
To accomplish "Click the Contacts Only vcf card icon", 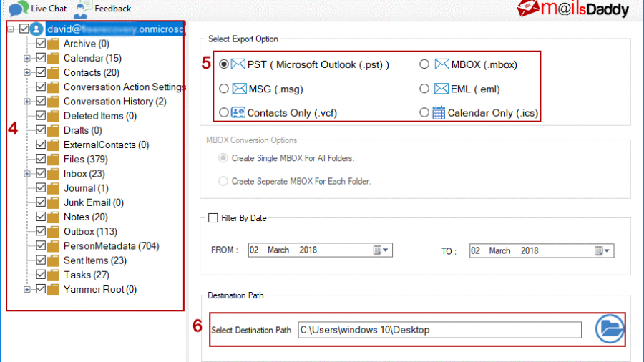I will [238, 112].
